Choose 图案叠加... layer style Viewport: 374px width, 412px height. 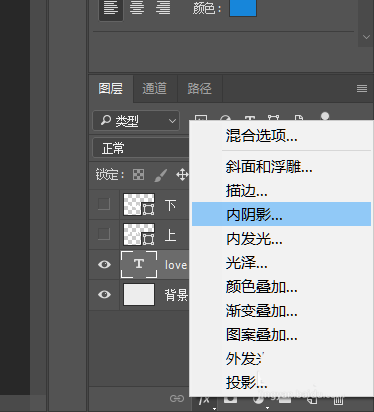point(281,335)
